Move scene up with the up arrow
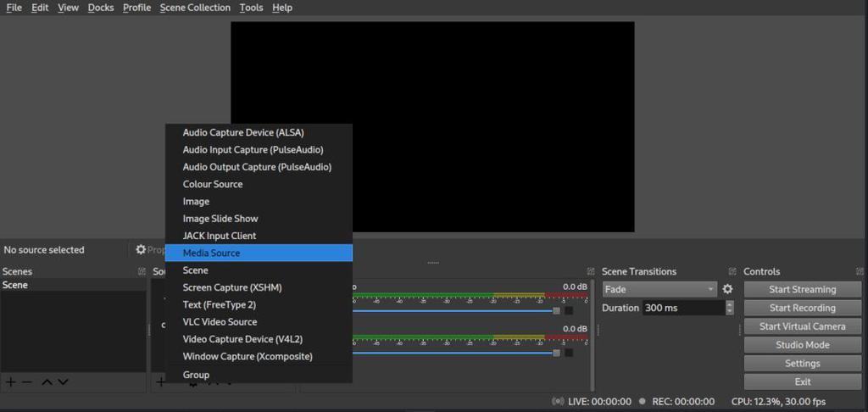The image size is (868, 412). click(47, 382)
